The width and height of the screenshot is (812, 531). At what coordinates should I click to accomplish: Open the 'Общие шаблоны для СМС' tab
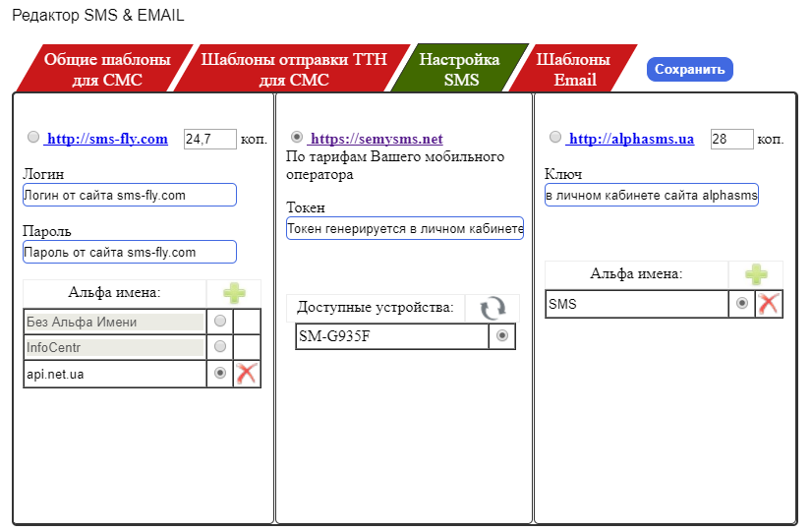coord(106,69)
